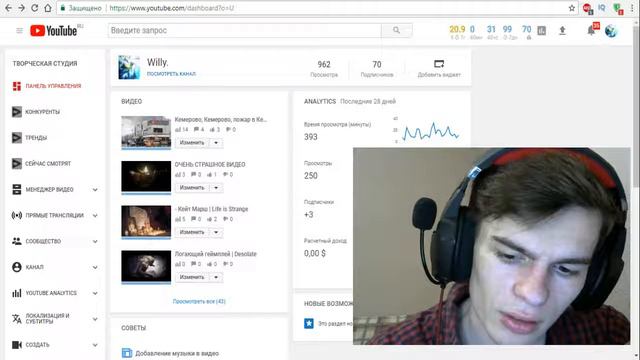Open the Кемерово fire video thumbnail
Viewport: 640px width, 360px height.
(x=146, y=132)
